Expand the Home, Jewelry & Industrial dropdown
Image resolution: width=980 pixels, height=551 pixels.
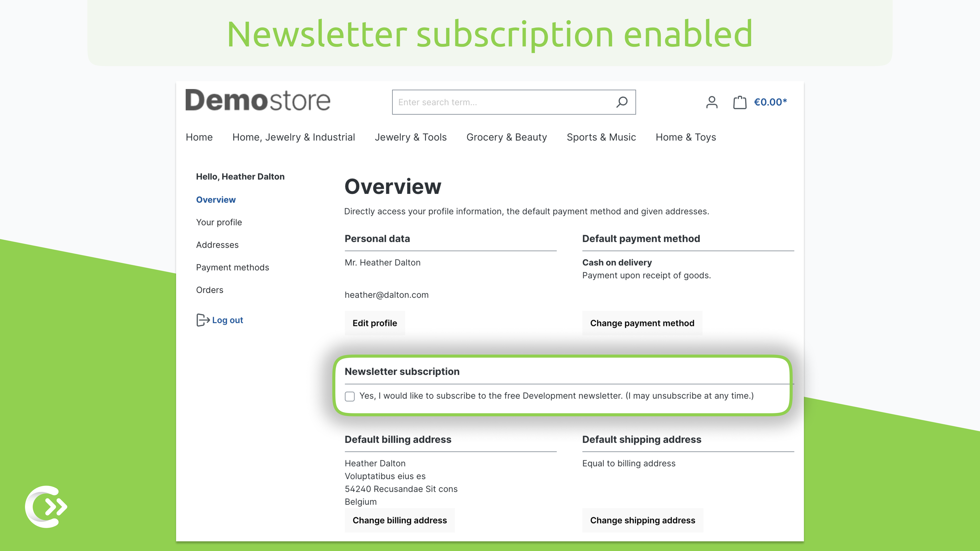point(293,137)
